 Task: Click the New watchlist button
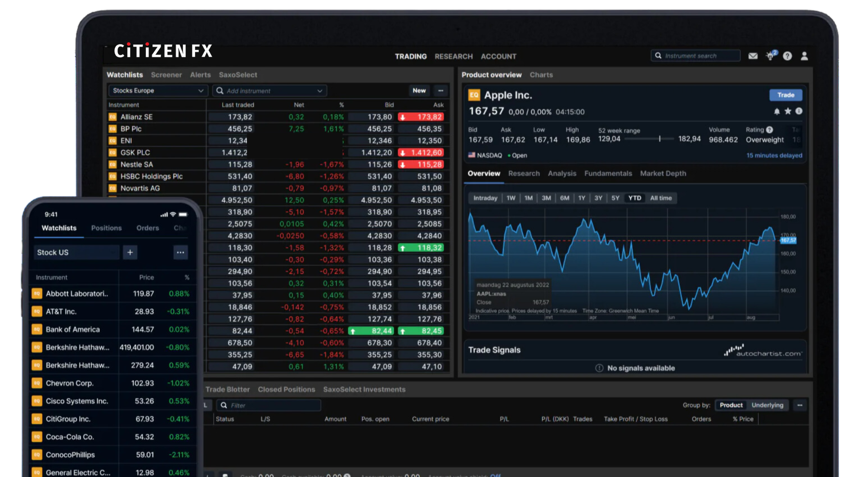click(419, 90)
